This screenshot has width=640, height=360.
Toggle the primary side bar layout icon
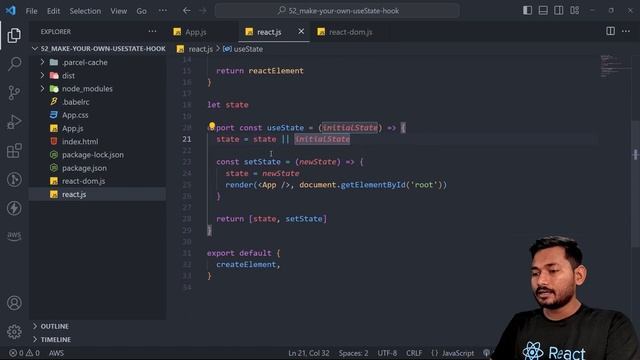pos(527,11)
